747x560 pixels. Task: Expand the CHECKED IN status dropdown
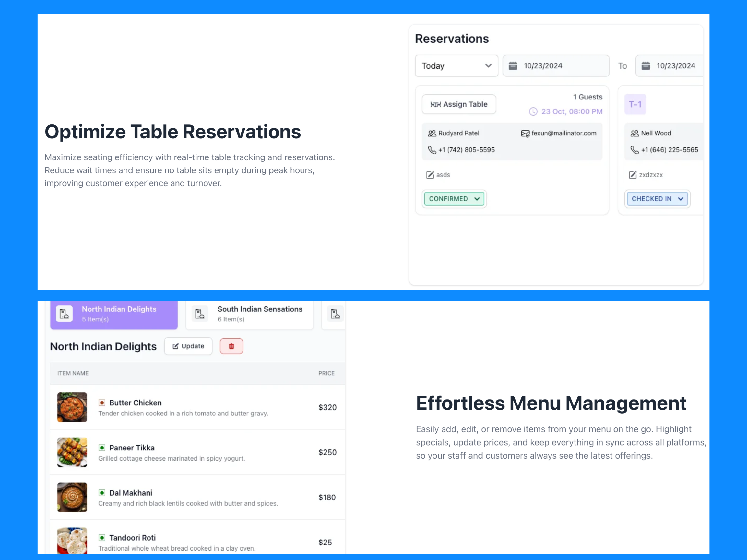[657, 199]
